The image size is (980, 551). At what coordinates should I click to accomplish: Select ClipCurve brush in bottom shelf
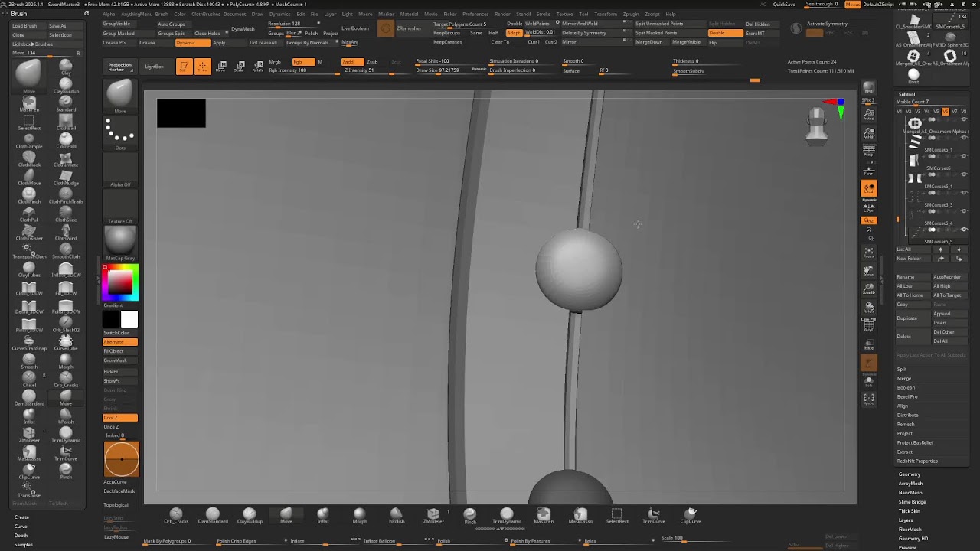(691, 515)
